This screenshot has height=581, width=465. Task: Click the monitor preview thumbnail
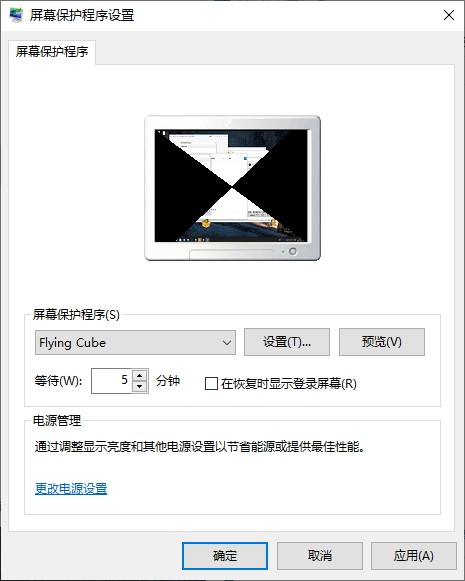point(232,188)
